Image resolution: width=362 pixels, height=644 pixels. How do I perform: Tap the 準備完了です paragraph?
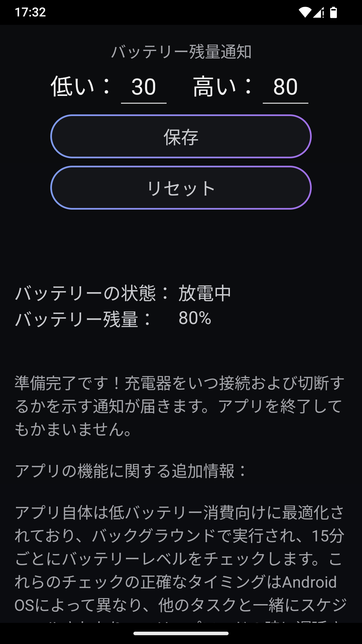click(x=180, y=406)
